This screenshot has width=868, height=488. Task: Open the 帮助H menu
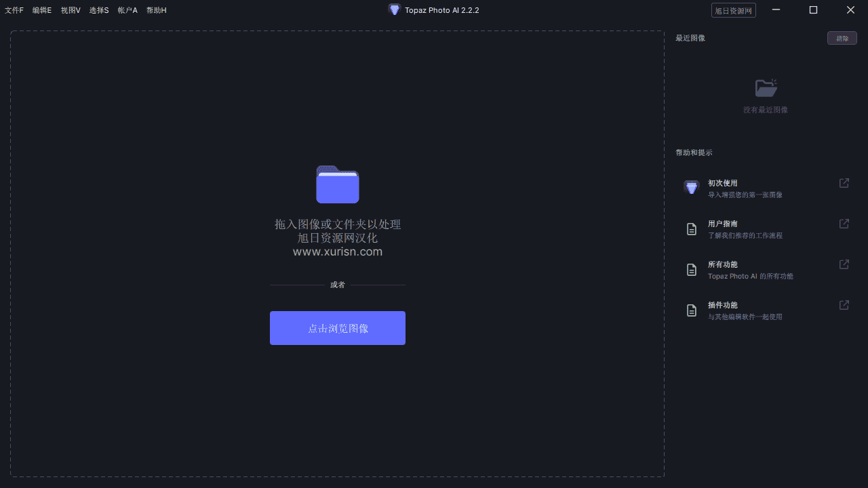click(156, 10)
